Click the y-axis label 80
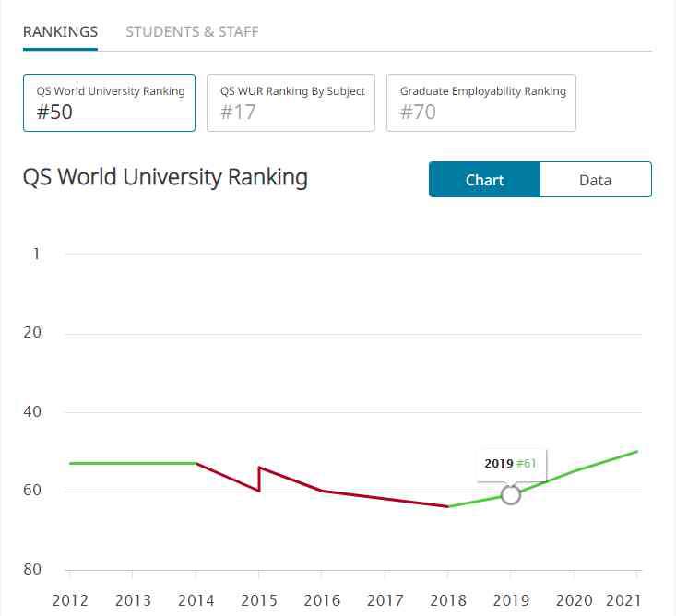 click(32, 570)
